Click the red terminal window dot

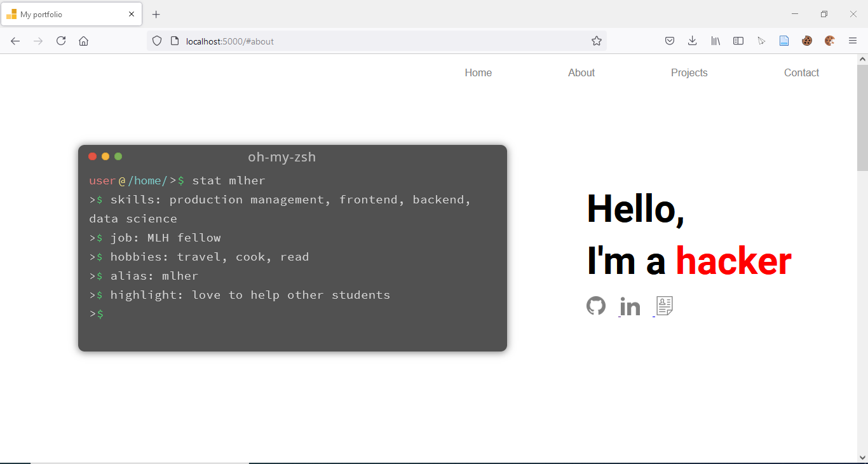point(93,156)
